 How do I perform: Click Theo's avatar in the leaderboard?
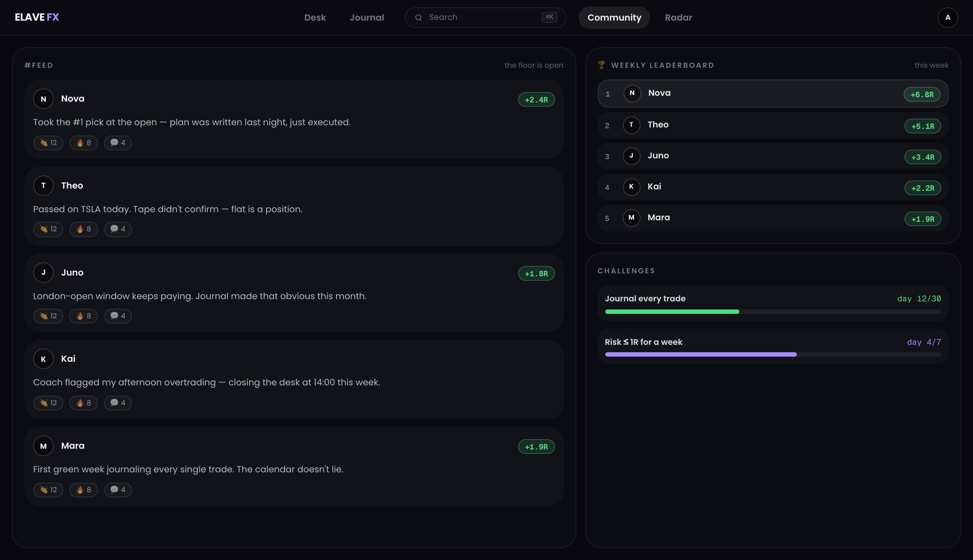631,125
